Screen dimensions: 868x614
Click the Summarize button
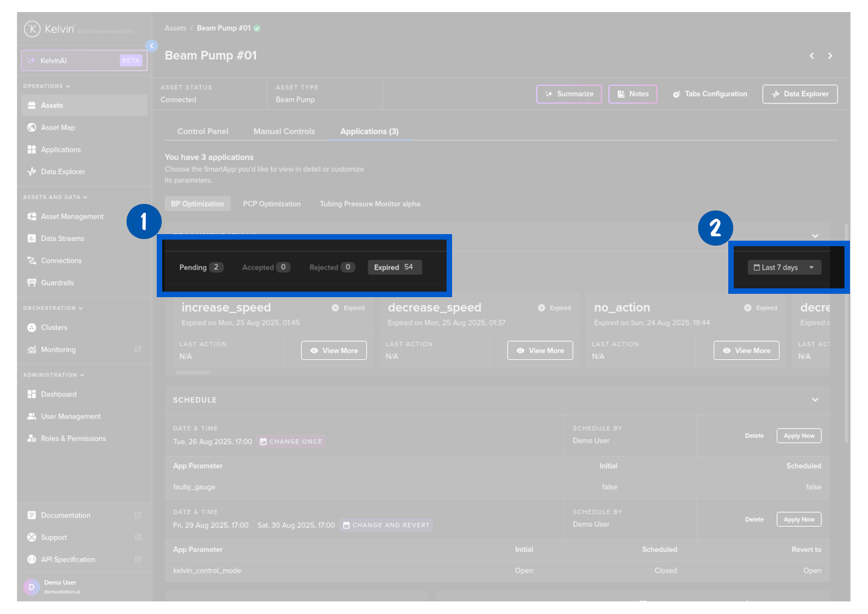click(x=569, y=94)
